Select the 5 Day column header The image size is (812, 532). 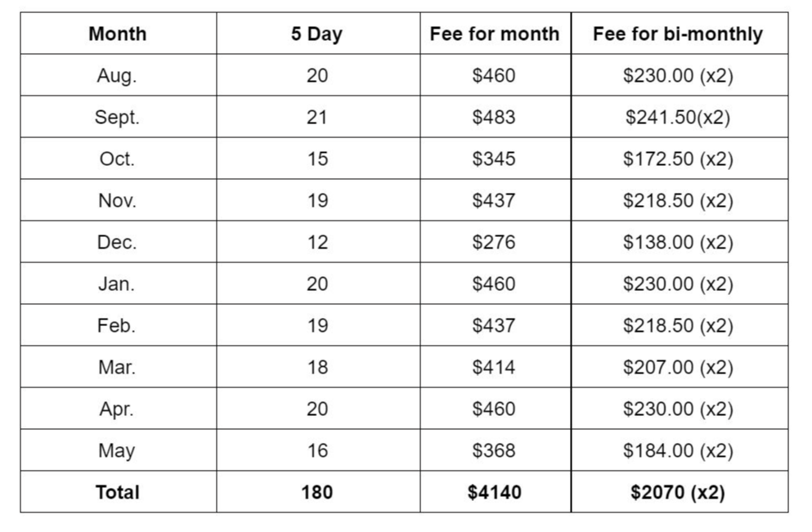[x=318, y=34]
